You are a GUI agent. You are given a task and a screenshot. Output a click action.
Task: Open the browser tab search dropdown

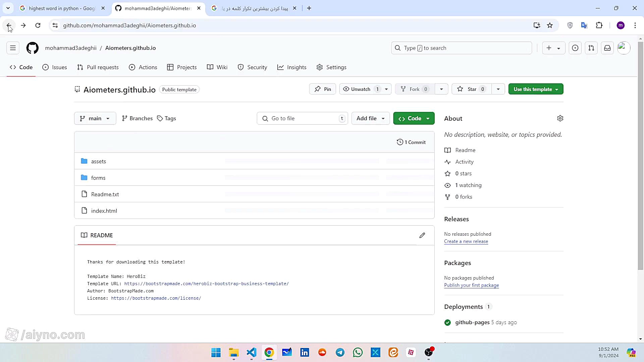point(8,8)
